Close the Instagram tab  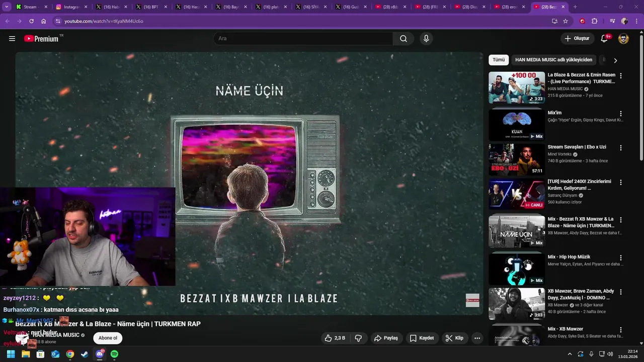coord(85,7)
